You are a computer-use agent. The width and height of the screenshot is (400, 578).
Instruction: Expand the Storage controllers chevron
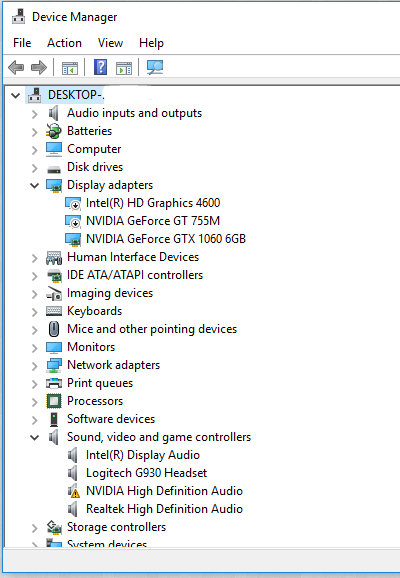pyautogui.click(x=34, y=528)
